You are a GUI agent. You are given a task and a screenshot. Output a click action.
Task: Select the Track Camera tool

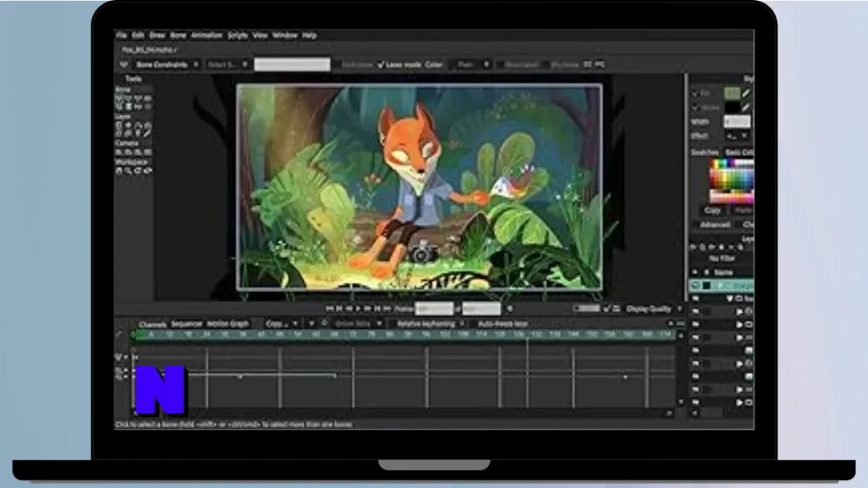coord(119,152)
